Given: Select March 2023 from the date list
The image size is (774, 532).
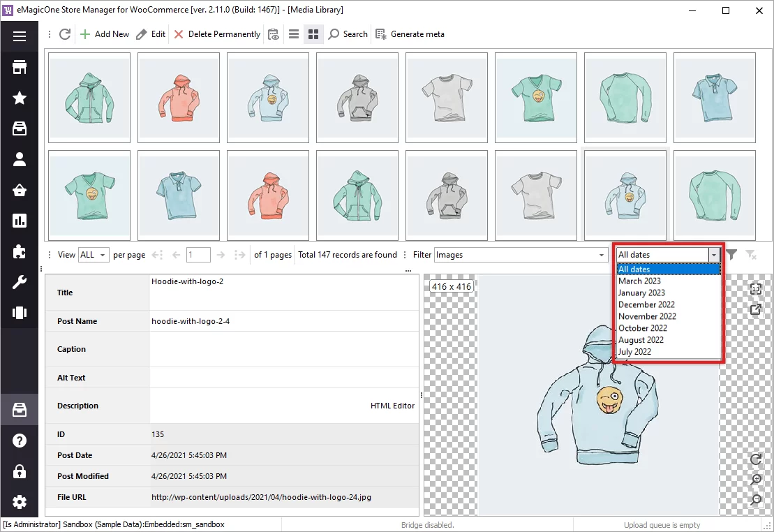Looking at the screenshot, I should (639, 281).
